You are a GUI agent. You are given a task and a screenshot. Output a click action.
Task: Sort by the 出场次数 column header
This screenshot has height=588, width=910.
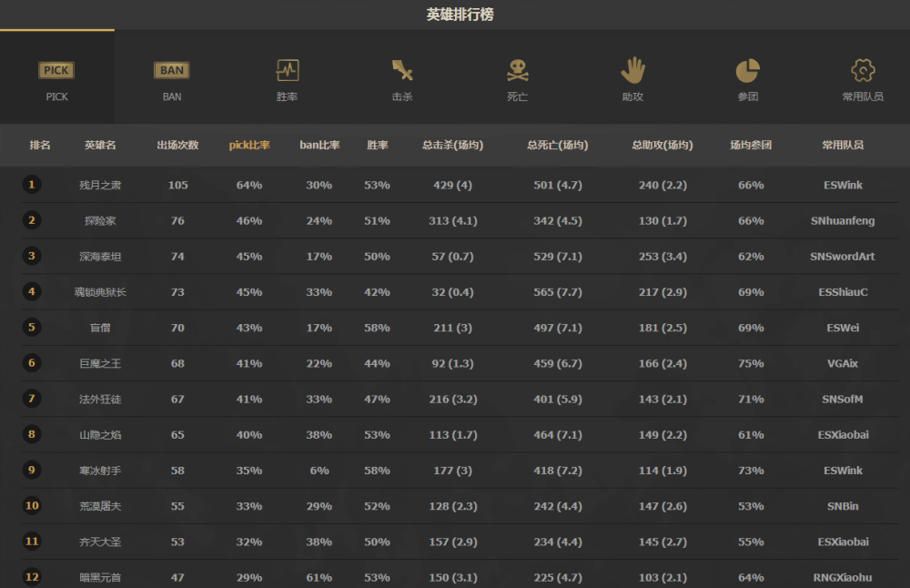[x=177, y=145]
